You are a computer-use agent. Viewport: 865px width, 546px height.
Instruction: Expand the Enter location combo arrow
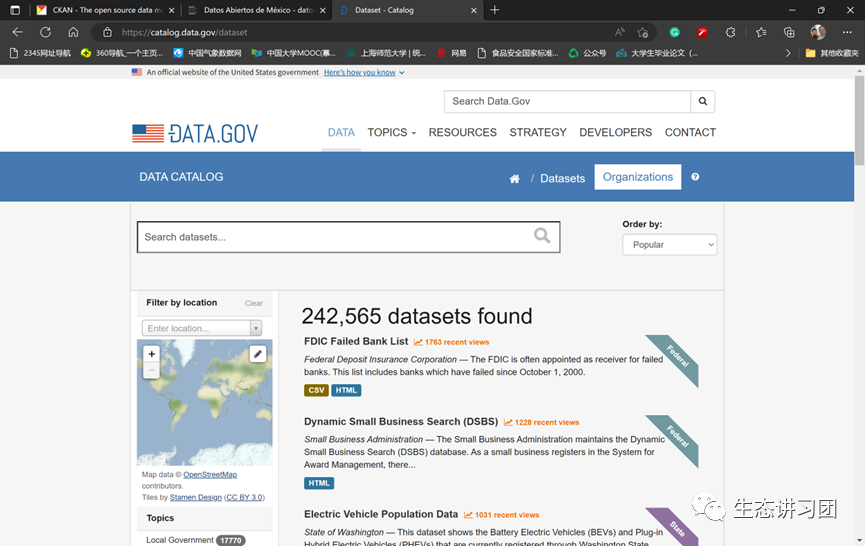[256, 328]
